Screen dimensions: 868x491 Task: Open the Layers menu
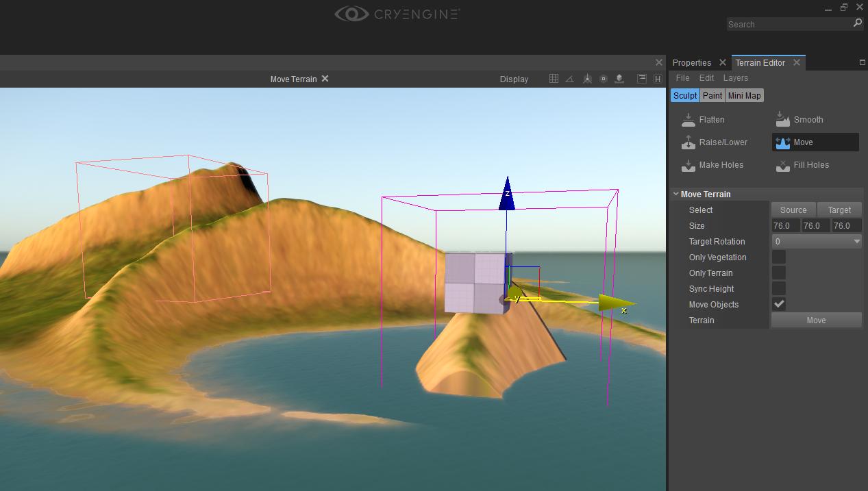tap(735, 78)
